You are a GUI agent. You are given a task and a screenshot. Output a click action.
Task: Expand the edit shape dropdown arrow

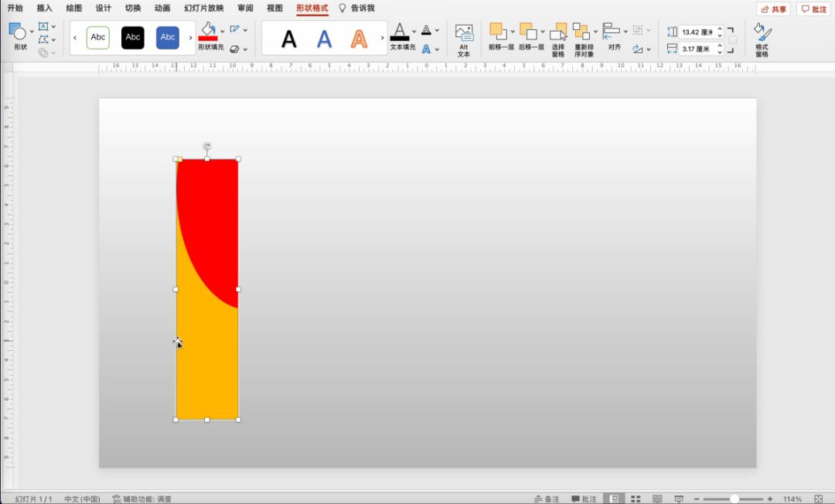tap(54, 39)
